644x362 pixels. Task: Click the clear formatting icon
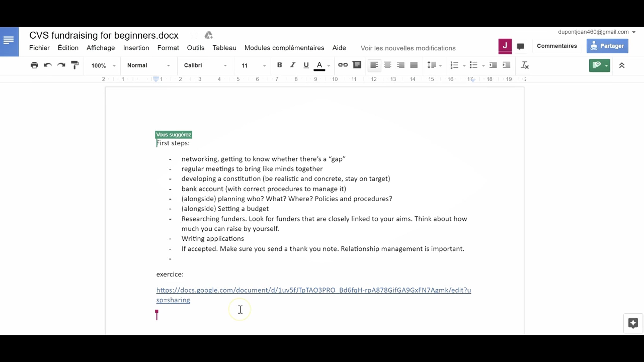pyautogui.click(x=525, y=65)
